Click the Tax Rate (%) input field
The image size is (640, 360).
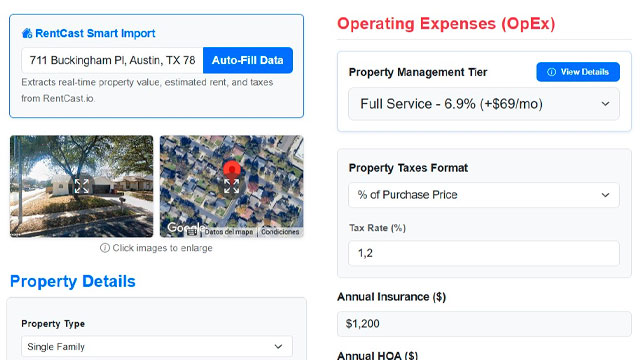tap(484, 253)
